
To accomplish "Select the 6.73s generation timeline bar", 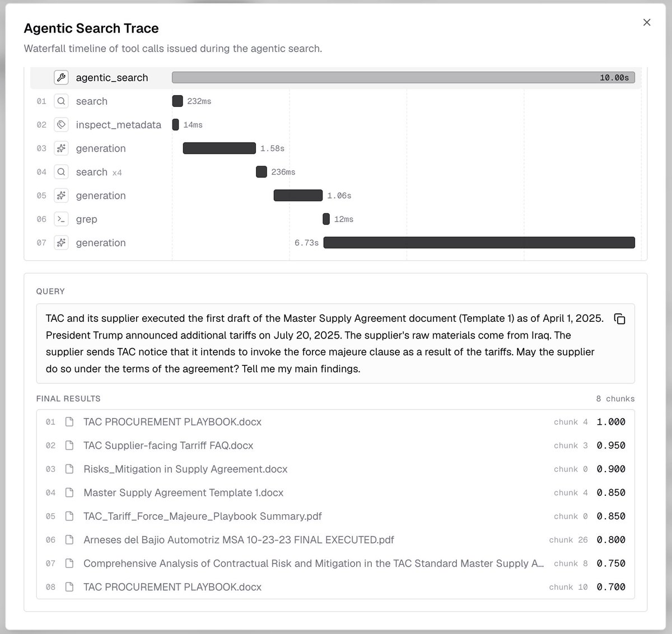I will [x=479, y=243].
